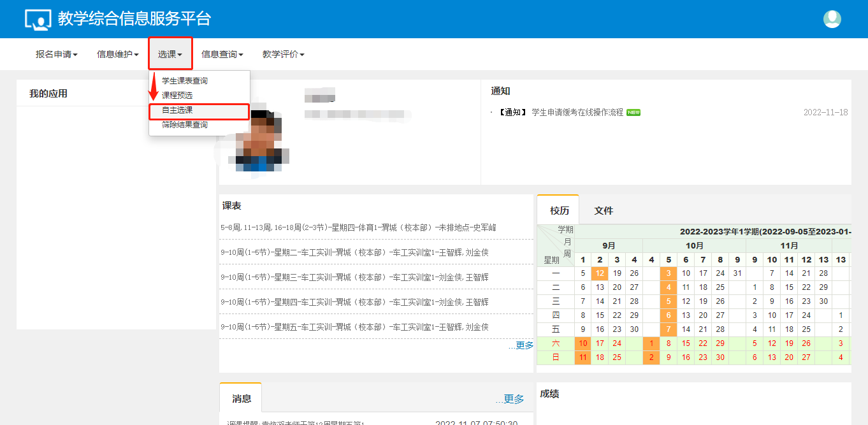The width and height of the screenshot is (868, 425).
Task: Switch to the 文件 tab
Action: (604, 211)
